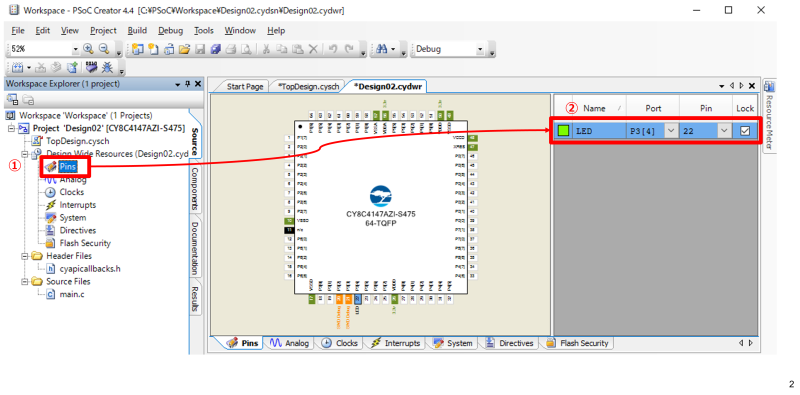Toggle the Lock checkbox for LED pin
Viewport: 800px width, 395px height.
[x=745, y=131]
